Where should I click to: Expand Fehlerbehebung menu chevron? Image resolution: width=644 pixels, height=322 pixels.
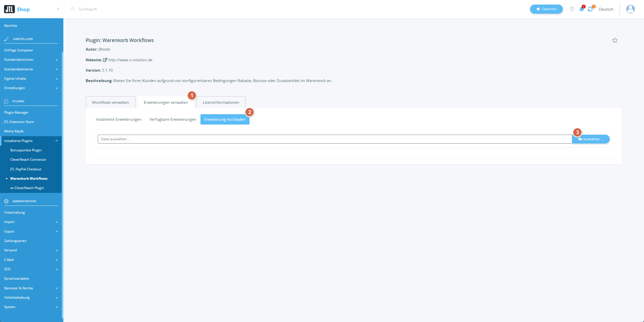(x=57, y=298)
